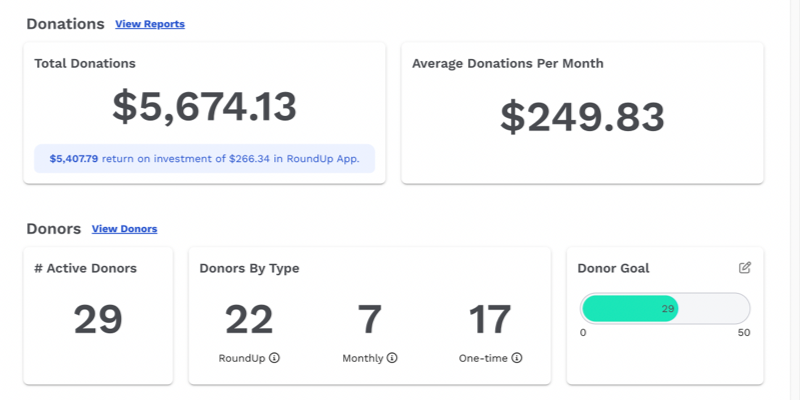Click the unfilled gray part of goal bar

714,308
